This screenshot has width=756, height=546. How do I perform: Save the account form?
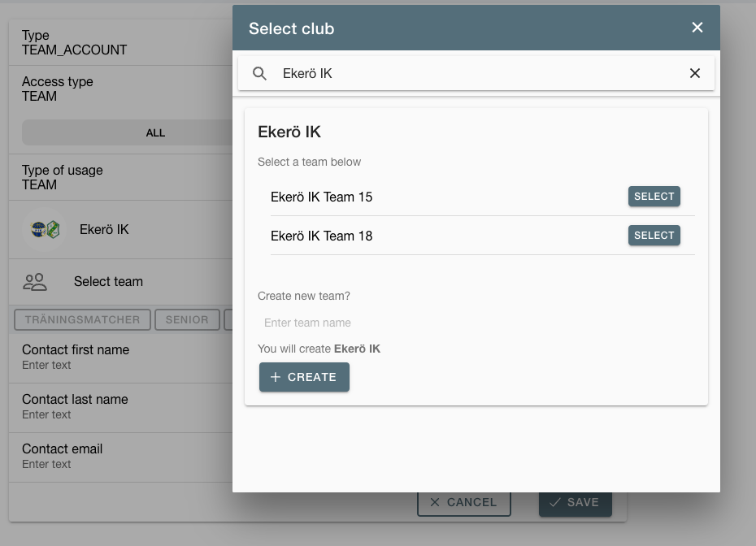pos(576,503)
